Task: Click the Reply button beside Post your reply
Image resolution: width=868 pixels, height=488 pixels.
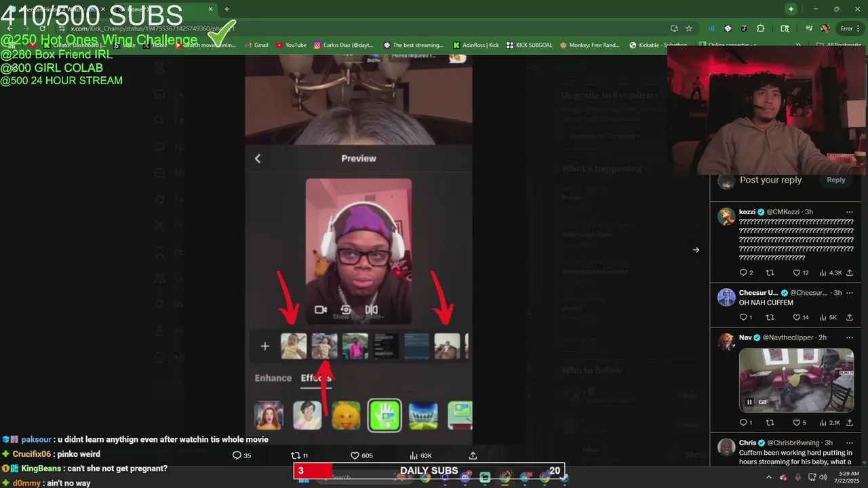Action: pos(835,180)
